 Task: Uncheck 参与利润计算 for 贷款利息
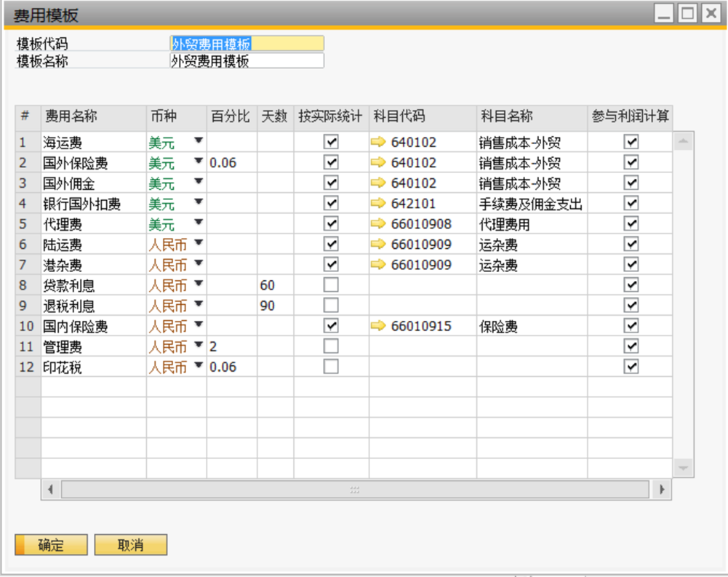(631, 284)
